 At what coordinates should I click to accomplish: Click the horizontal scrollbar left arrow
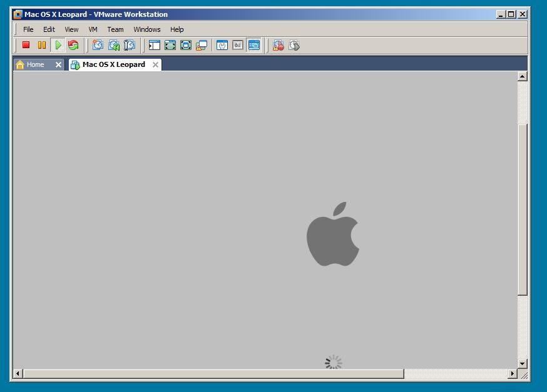tap(18, 374)
